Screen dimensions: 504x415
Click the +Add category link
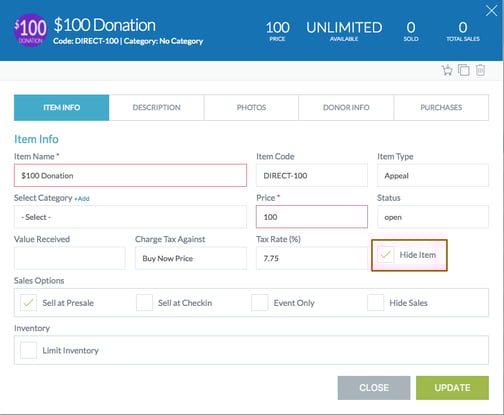(82, 199)
